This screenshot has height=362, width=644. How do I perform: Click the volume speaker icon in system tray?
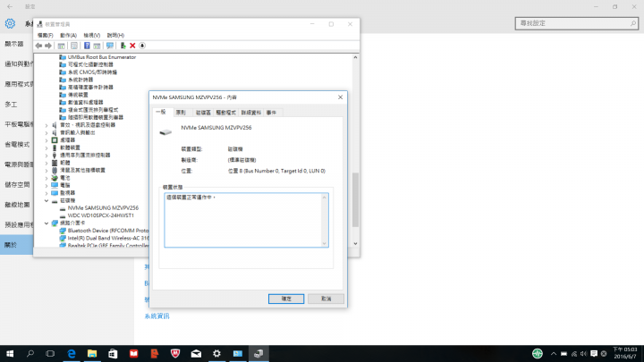pyautogui.click(x=583, y=353)
